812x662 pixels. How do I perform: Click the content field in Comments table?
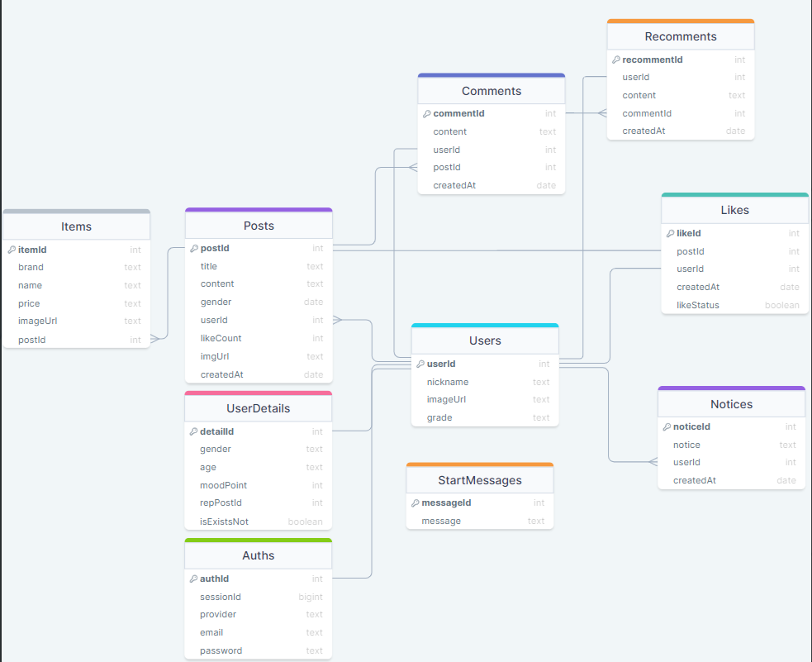point(491,131)
